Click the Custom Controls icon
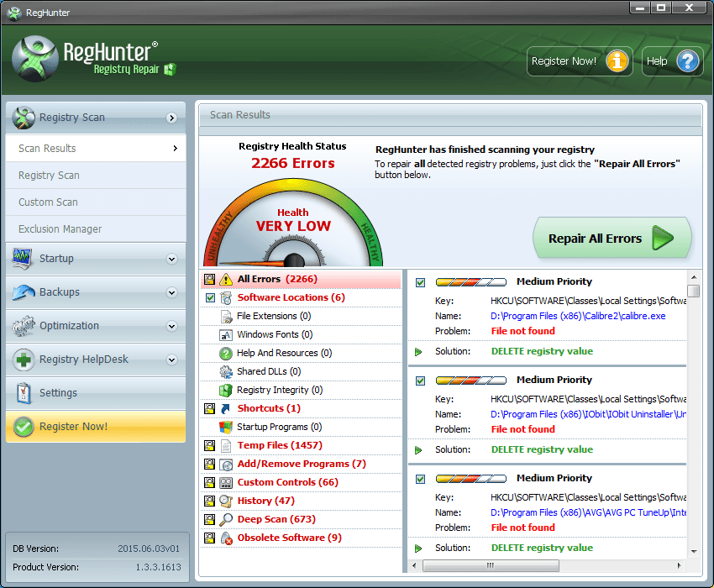Viewport: 714px width, 588px height. click(226, 483)
